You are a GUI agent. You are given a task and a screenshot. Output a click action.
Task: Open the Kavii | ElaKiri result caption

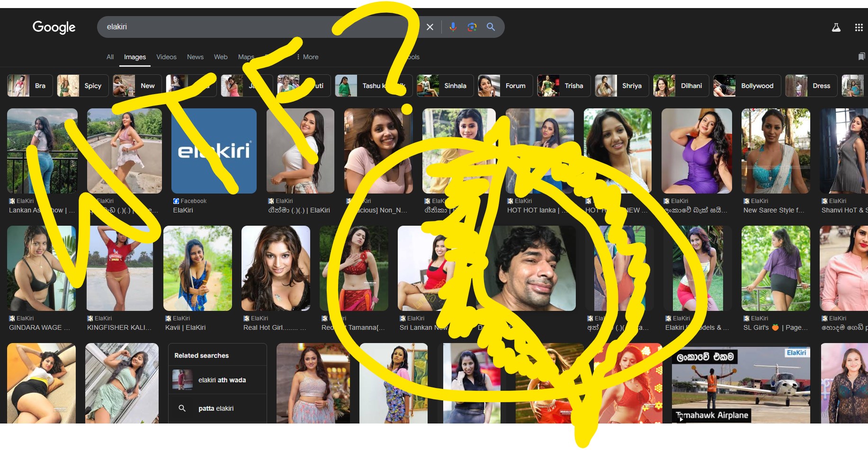coord(185,327)
